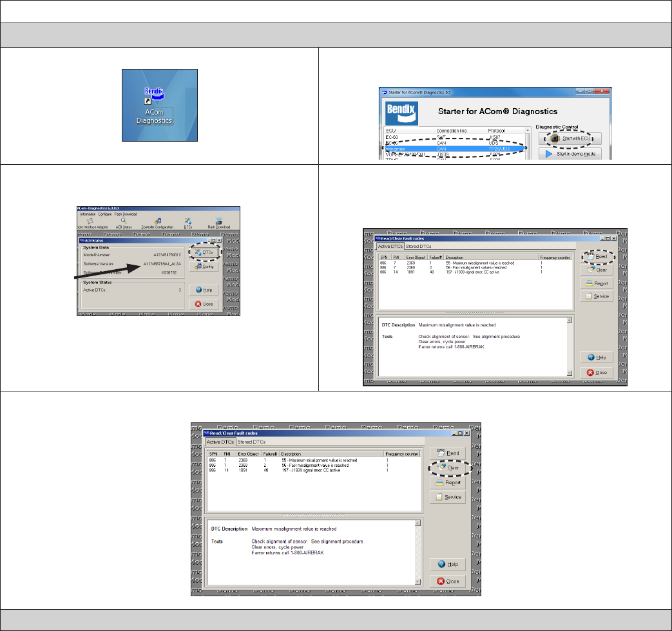
Task: Click Report in the upper Fault codes window
Action: click(597, 283)
